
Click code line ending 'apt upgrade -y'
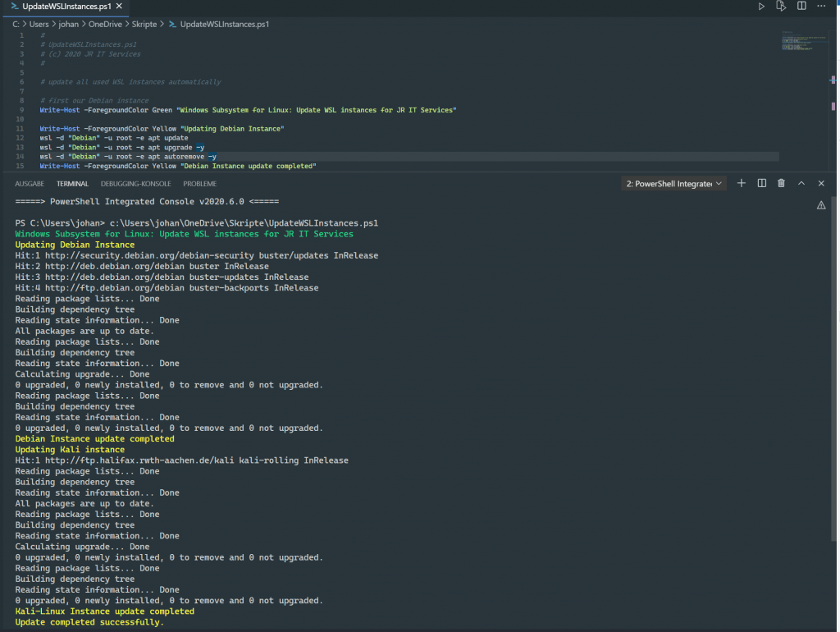point(121,148)
